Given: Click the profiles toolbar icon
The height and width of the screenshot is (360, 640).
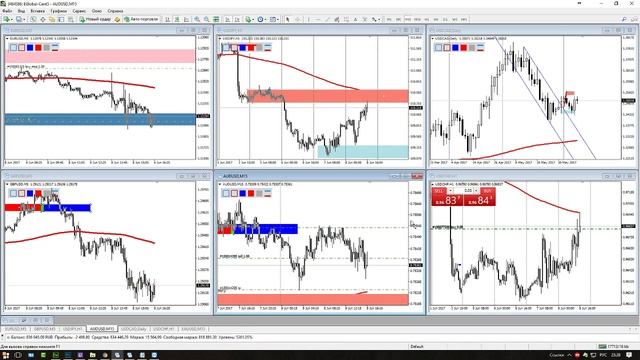Looking at the screenshot, I should [x=19, y=19].
